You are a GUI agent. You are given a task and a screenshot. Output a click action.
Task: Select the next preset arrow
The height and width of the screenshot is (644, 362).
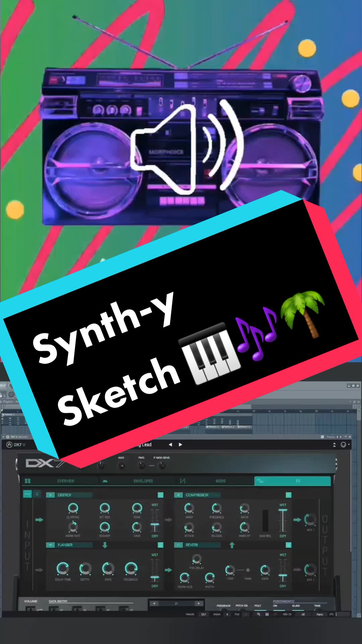pyautogui.click(x=180, y=444)
